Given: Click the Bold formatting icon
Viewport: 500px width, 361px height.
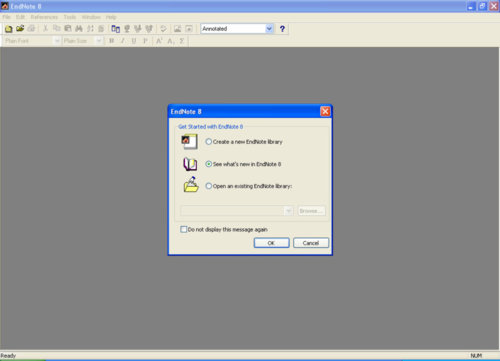Looking at the screenshot, I should pos(112,41).
